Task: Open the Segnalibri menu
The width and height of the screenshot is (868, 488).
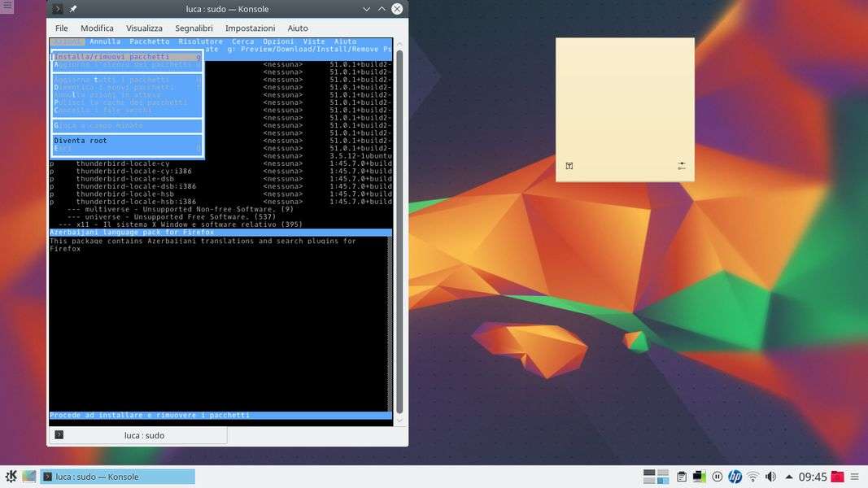Action: click(x=194, y=28)
